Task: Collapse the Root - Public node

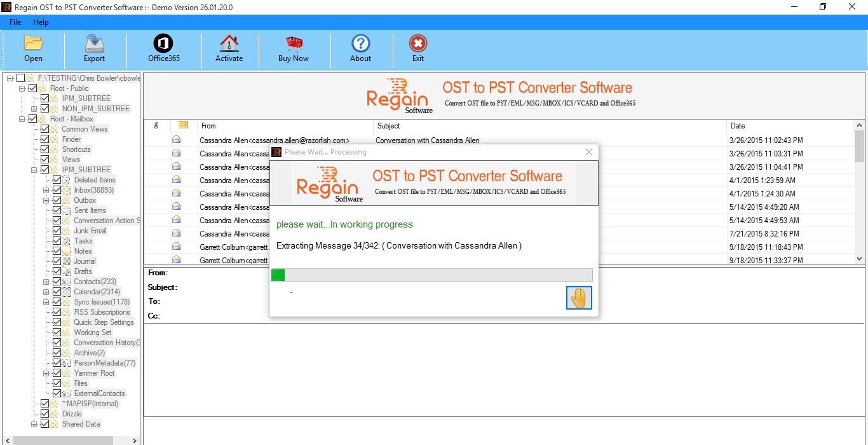Action: click(x=22, y=88)
